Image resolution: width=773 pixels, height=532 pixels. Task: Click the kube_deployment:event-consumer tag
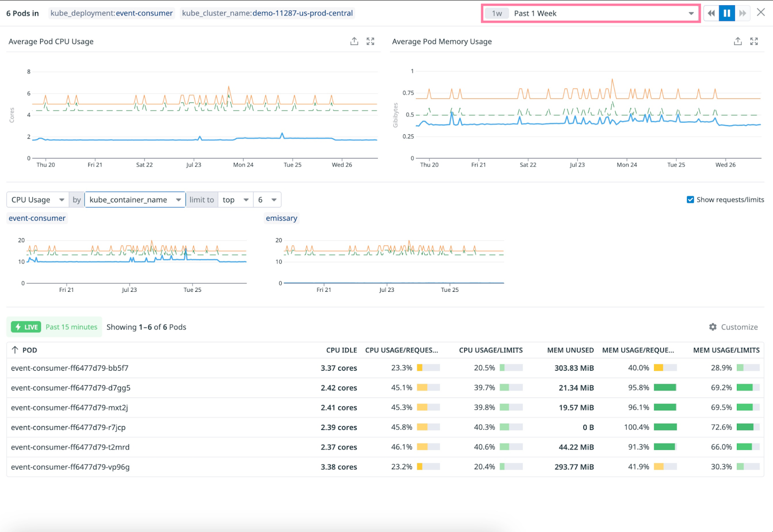(x=112, y=14)
